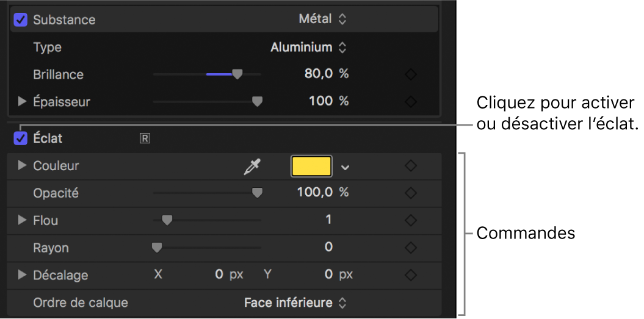644x319 pixels.
Task: Click the Rayon keyframe diamond
Action: coord(411,248)
